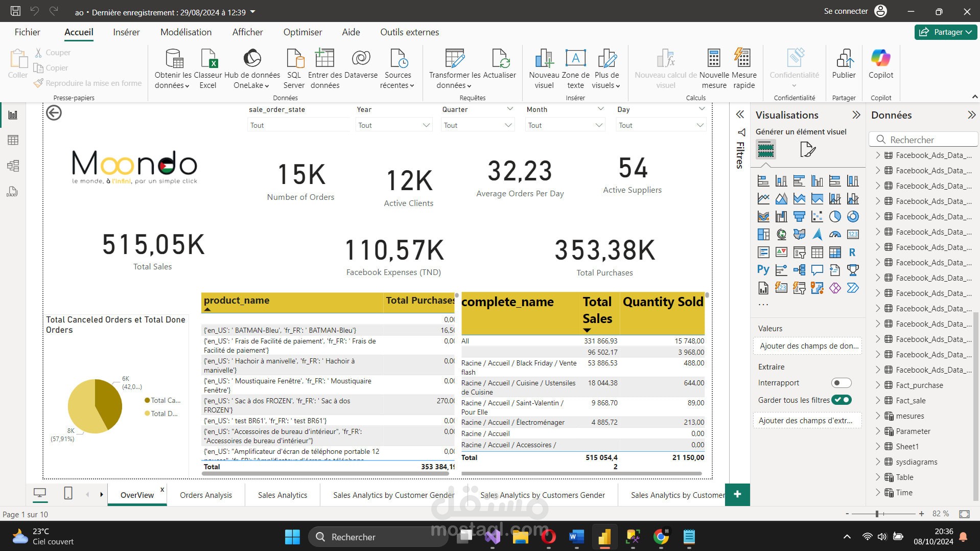Select the key metrics trophy visual

click(x=853, y=270)
